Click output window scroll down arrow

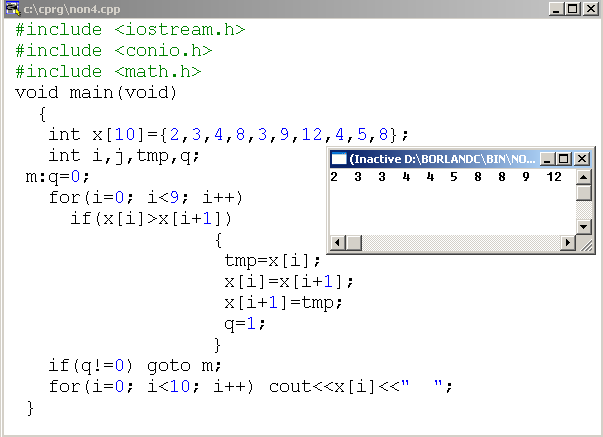click(583, 227)
